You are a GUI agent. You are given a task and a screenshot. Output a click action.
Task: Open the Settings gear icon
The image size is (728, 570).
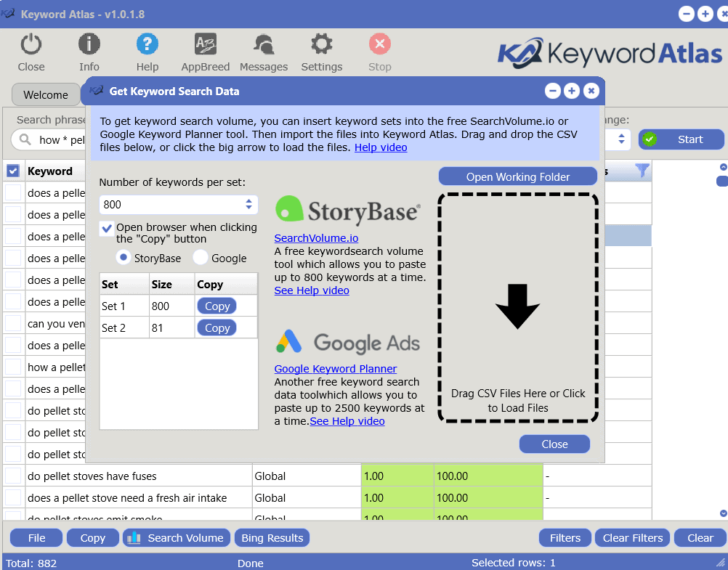321,44
